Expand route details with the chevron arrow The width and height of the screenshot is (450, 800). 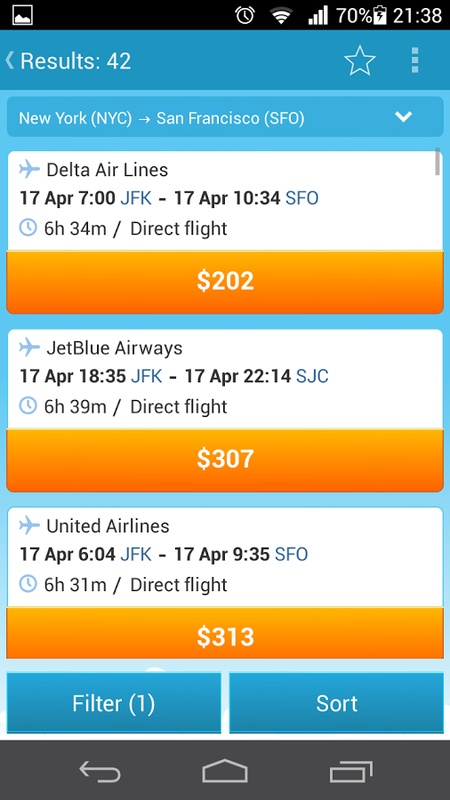(x=403, y=117)
